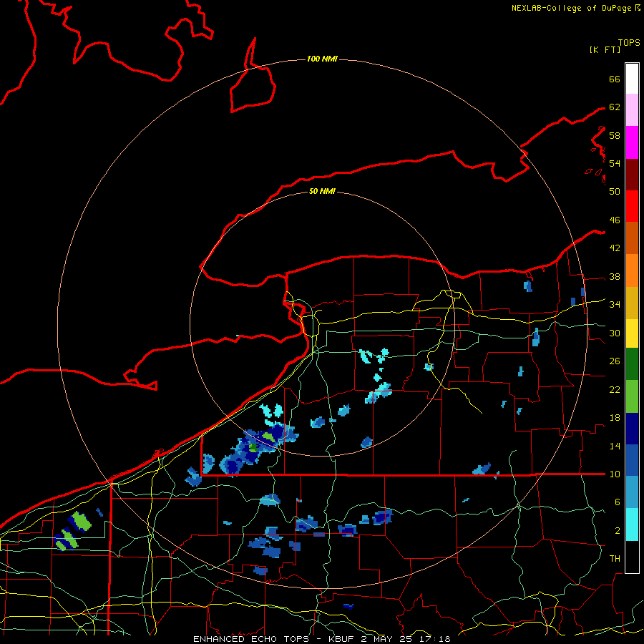Click the legend value '30'
Image resolution: width=644 pixels, height=644 pixels.
tap(615, 333)
